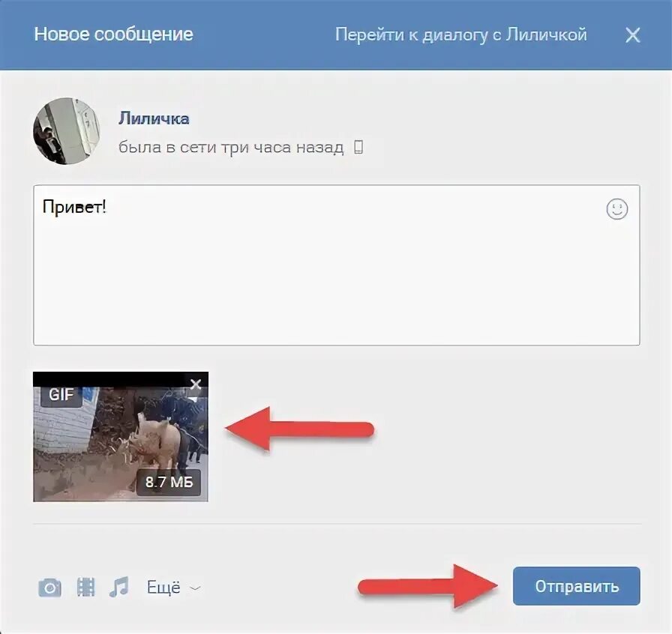The height and width of the screenshot is (634, 672).
Task: Attach a video using the filmstrip icon
Action: coord(85,587)
